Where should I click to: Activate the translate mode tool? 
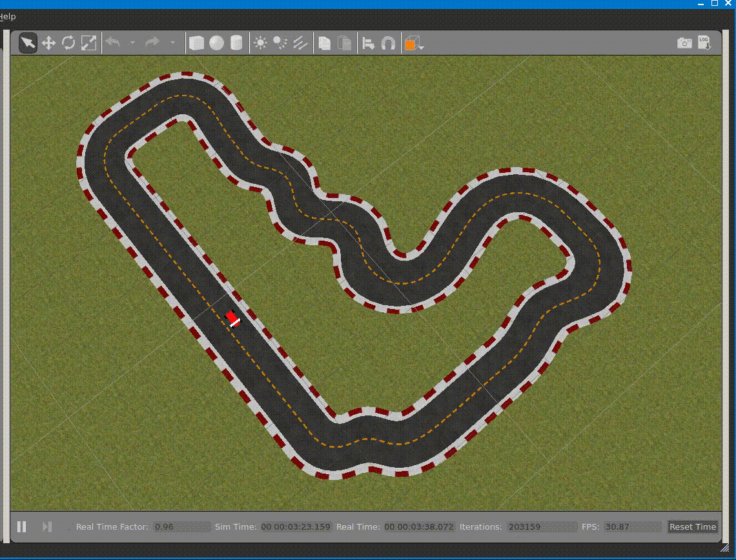[x=49, y=44]
